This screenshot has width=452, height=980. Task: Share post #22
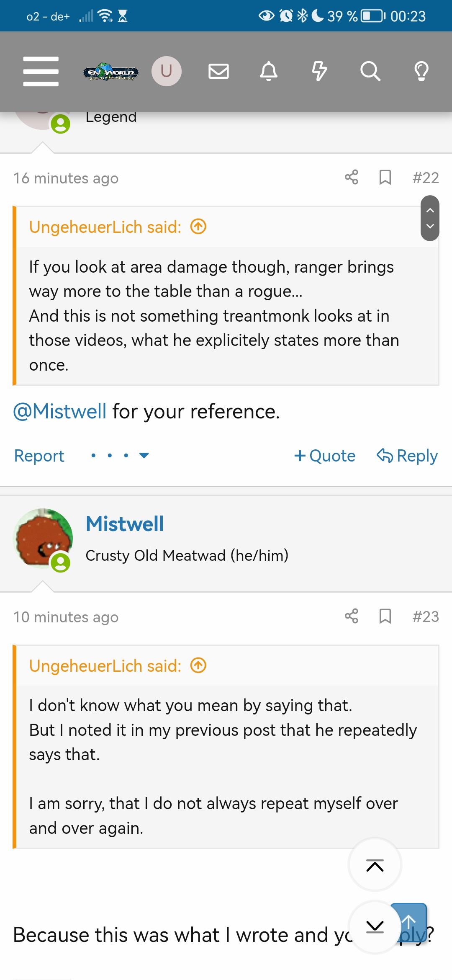[352, 178]
